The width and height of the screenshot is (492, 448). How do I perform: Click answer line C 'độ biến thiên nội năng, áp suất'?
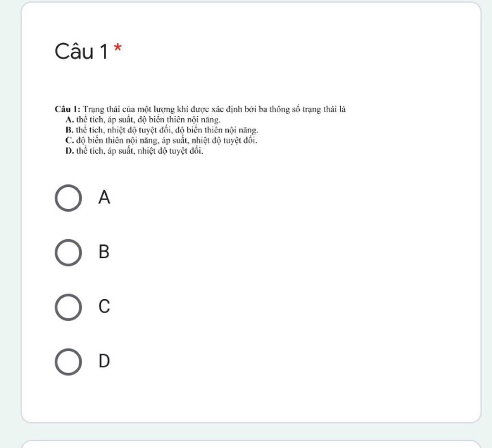point(161,140)
